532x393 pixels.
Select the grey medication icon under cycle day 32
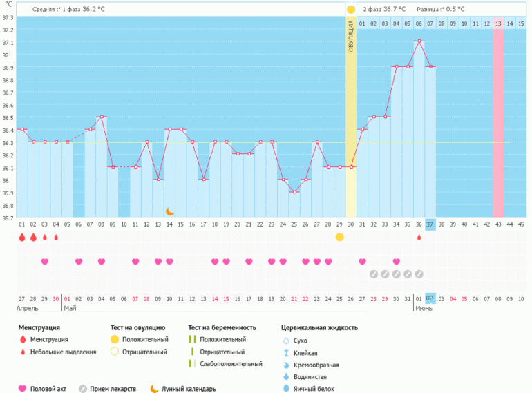(374, 274)
